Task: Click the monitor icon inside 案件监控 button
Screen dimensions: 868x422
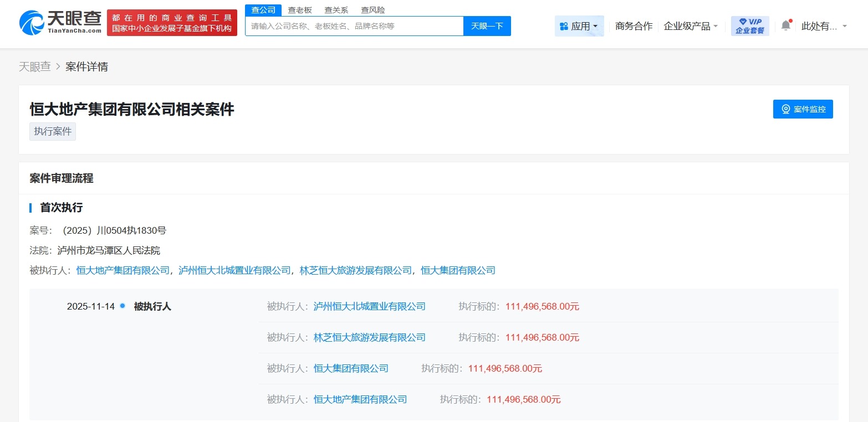Action: point(786,109)
